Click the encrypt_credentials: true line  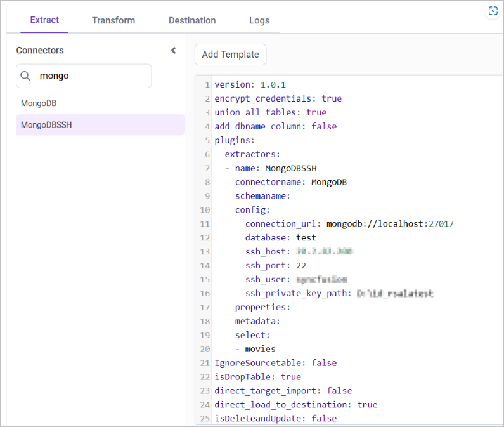[278, 98]
